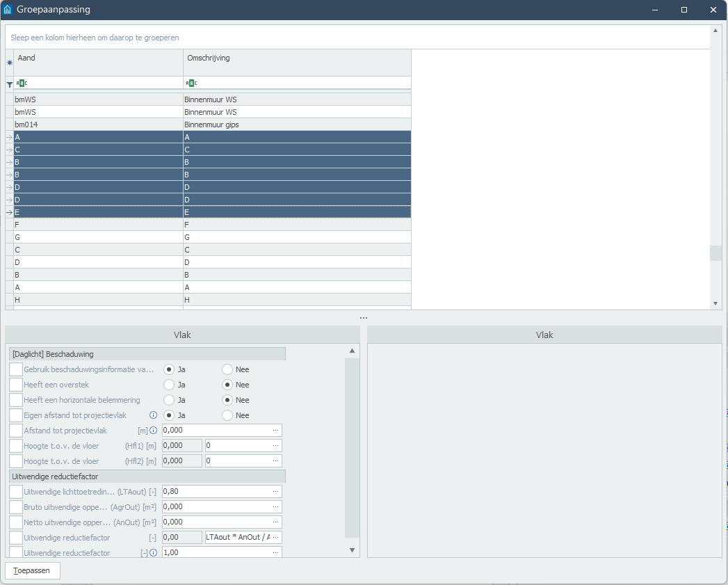Select Nee for Eigen afstand tot projectievlak

(227, 415)
